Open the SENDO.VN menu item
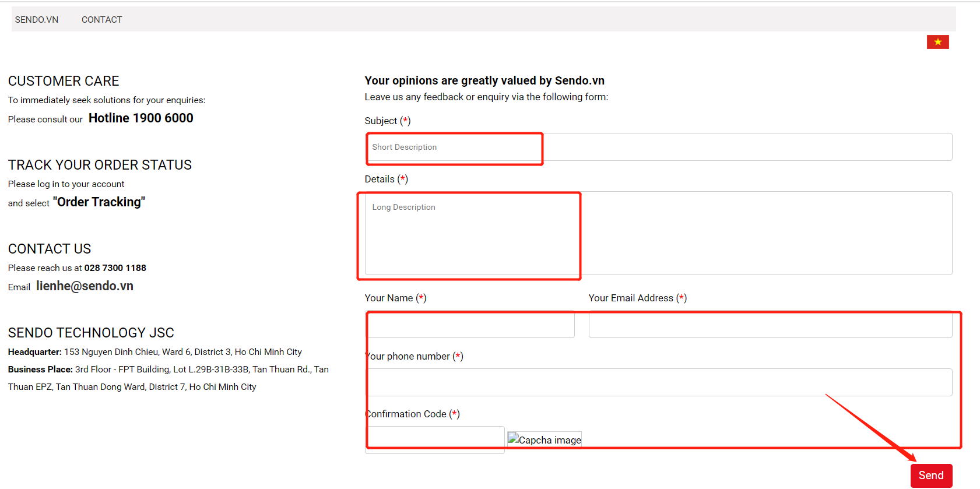Image resolution: width=980 pixels, height=489 pixels. pos(37,20)
